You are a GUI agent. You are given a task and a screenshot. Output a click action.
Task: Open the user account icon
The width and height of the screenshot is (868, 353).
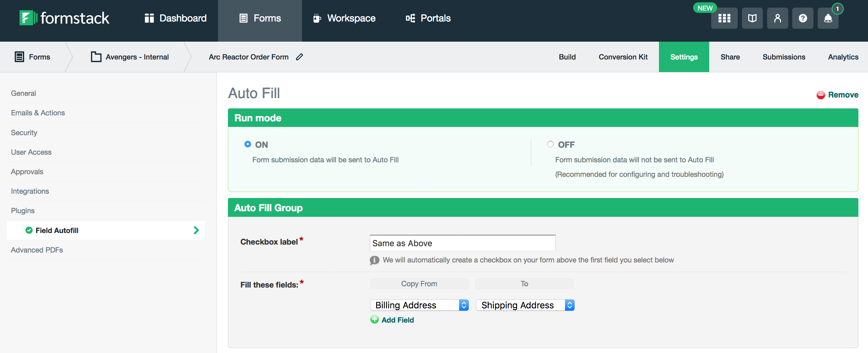[x=777, y=18]
